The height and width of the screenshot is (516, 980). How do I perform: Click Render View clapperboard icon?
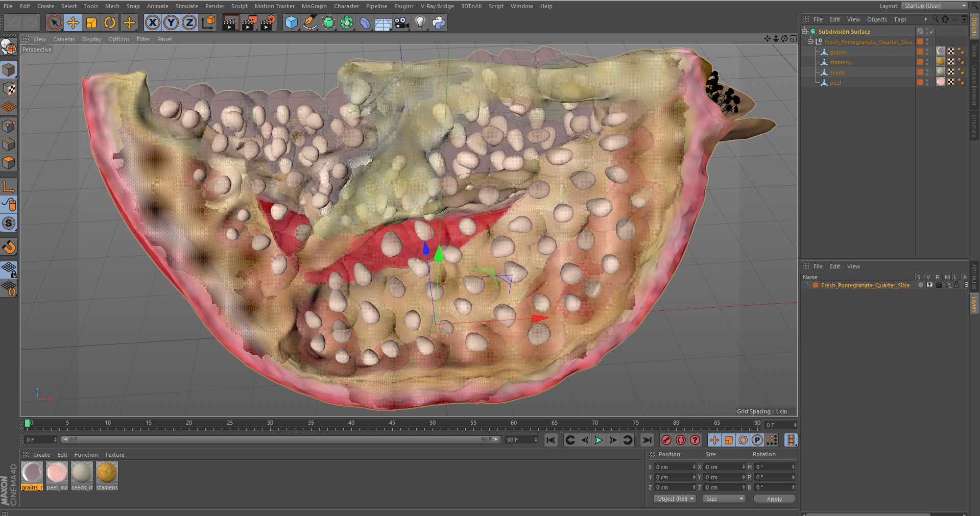(230, 22)
